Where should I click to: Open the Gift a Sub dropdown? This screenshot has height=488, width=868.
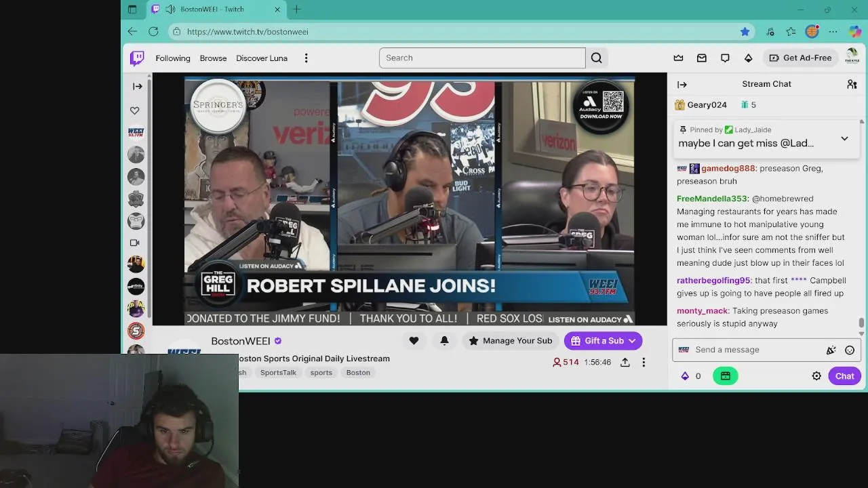point(603,341)
